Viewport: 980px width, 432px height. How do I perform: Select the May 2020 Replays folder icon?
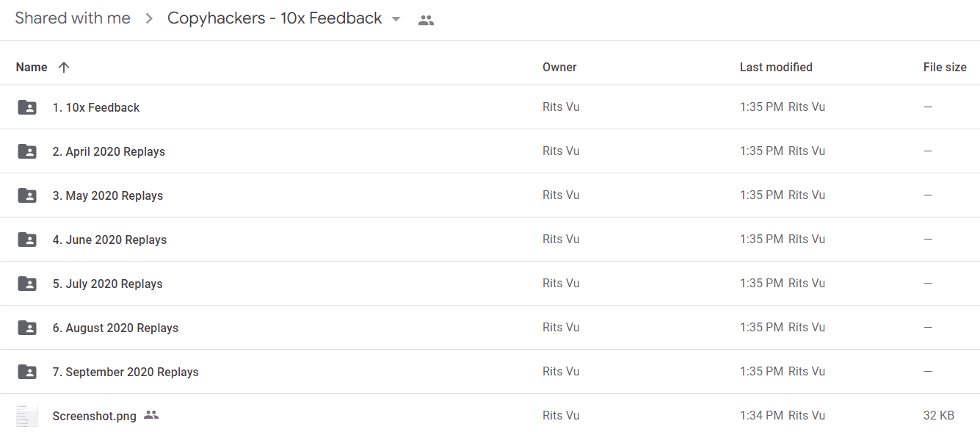tap(27, 195)
